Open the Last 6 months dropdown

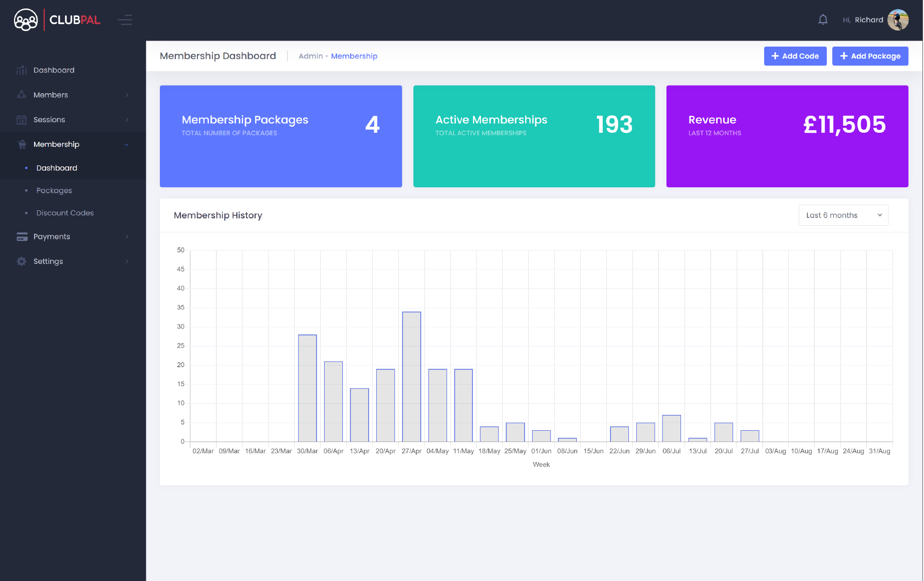click(843, 215)
